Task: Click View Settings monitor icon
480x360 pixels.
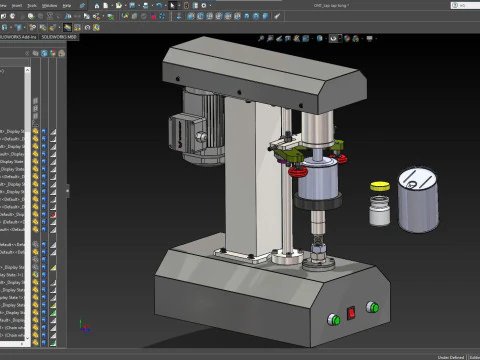Action: click(369, 39)
